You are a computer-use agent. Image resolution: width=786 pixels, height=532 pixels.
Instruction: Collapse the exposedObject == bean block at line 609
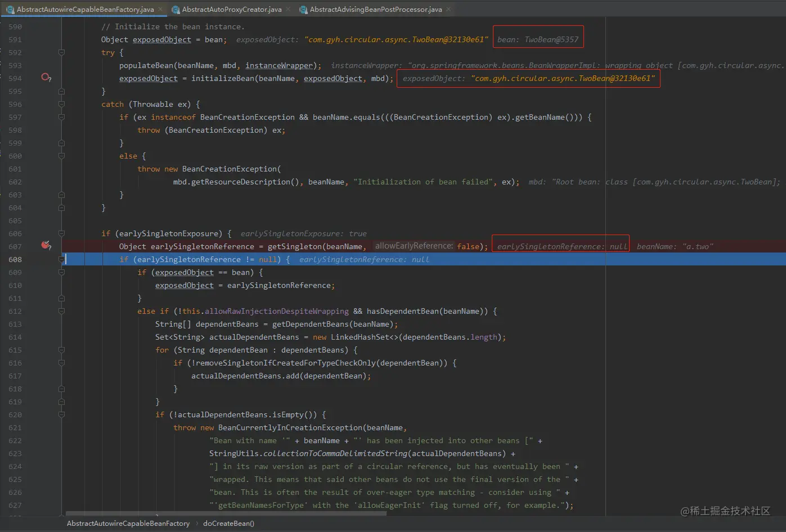point(62,272)
